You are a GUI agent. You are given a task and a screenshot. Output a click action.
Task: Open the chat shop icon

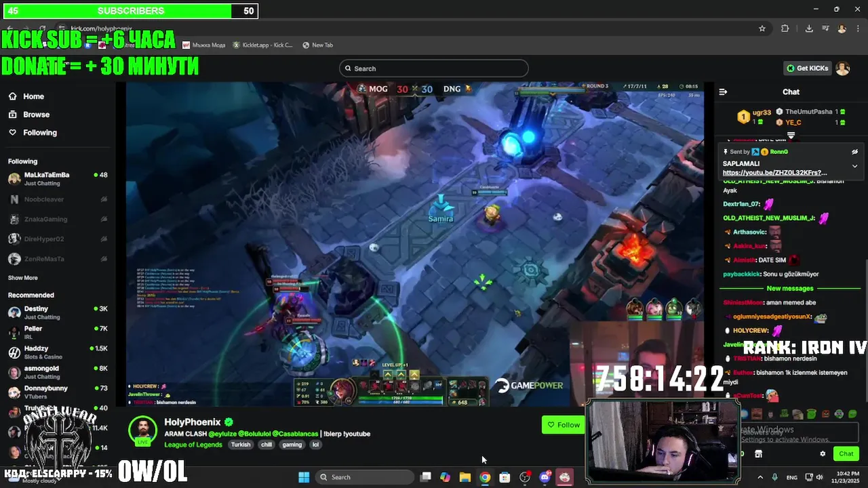[758, 453]
